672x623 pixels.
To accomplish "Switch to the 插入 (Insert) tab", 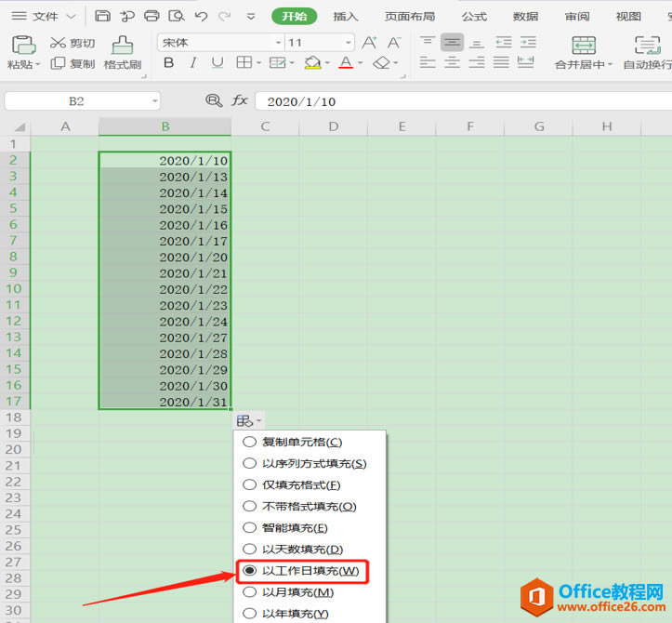I will 346,17.
